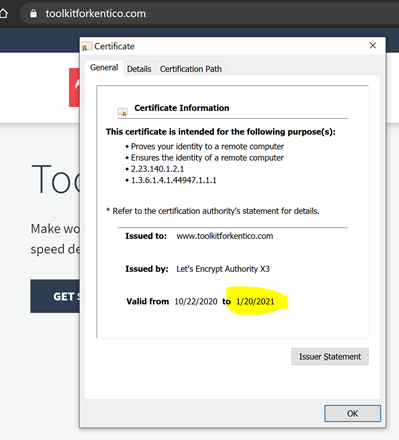The image size is (399, 440).
Task: Click the valid-from date 10/22/2020
Action: 196,302
